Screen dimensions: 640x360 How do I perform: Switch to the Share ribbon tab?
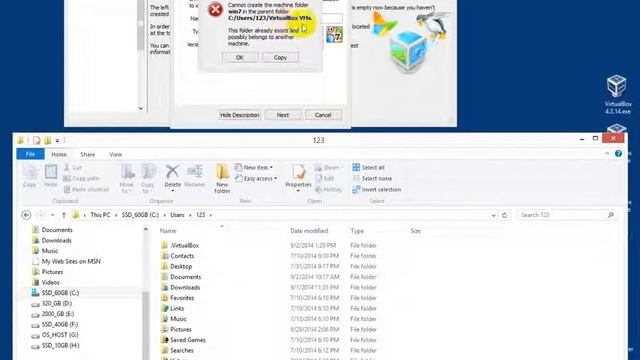[87, 154]
